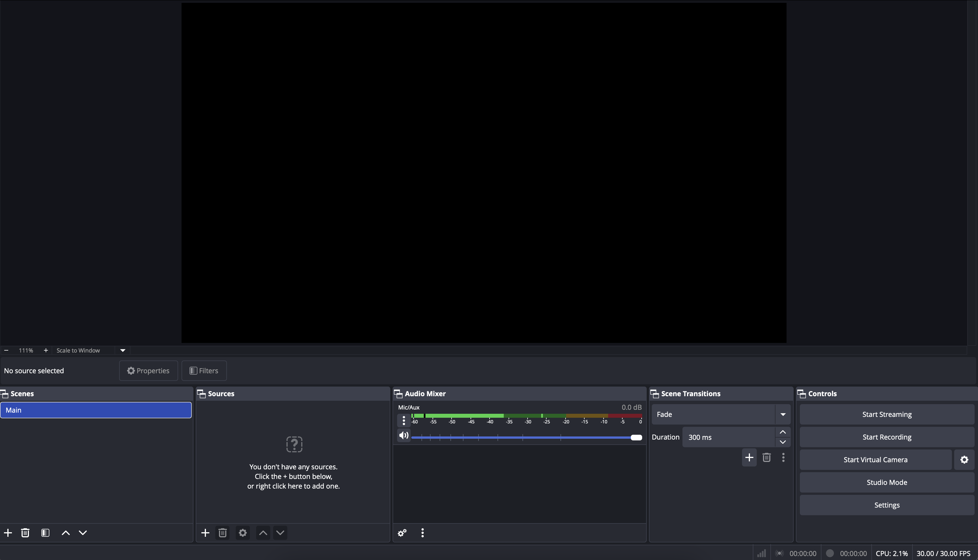This screenshot has height=560, width=978.
Task: Toggle Start Virtual Camera
Action: tap(875, 460)
